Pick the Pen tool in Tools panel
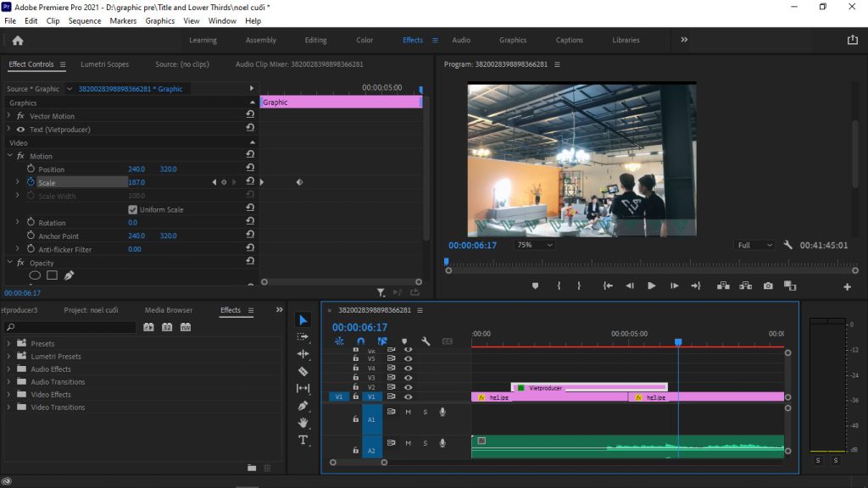The image size is (868, 488). (303, 406)
